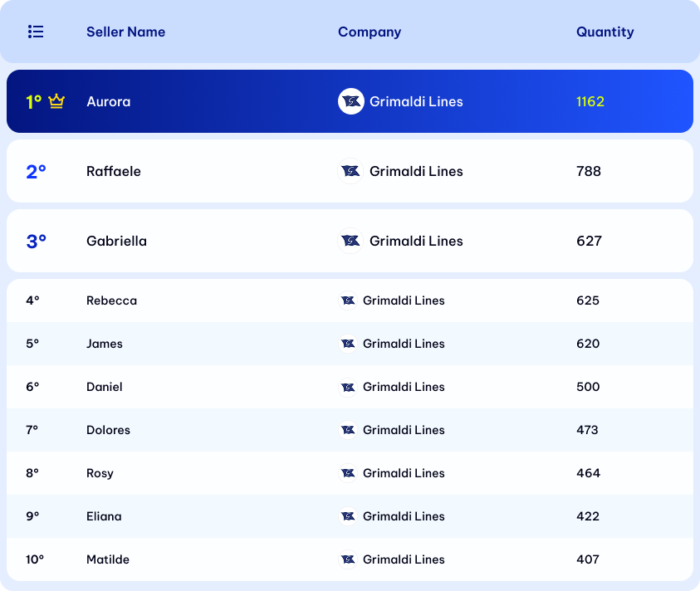Click the quantity 1162 for Aurora
700x591 pixels.
coord(590,101)
